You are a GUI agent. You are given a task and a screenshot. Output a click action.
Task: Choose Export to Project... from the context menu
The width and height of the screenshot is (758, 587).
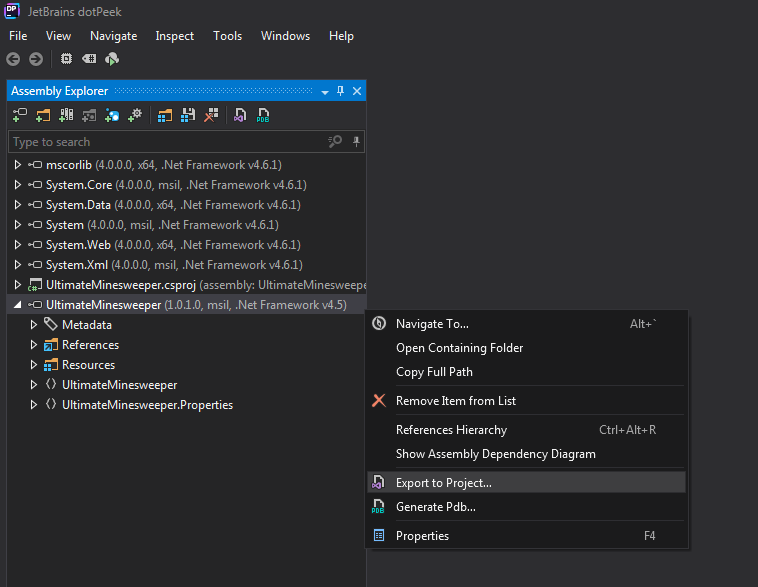526,483
